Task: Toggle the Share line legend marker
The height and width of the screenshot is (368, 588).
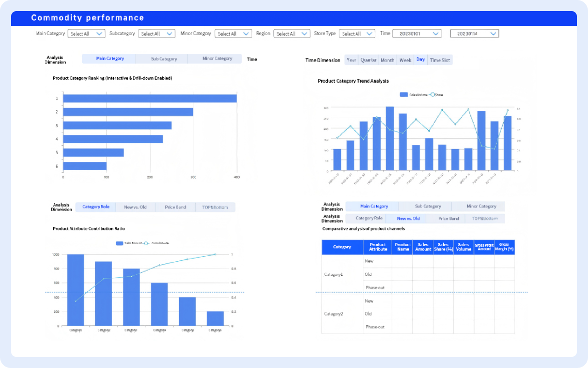Action: [432, 94]
